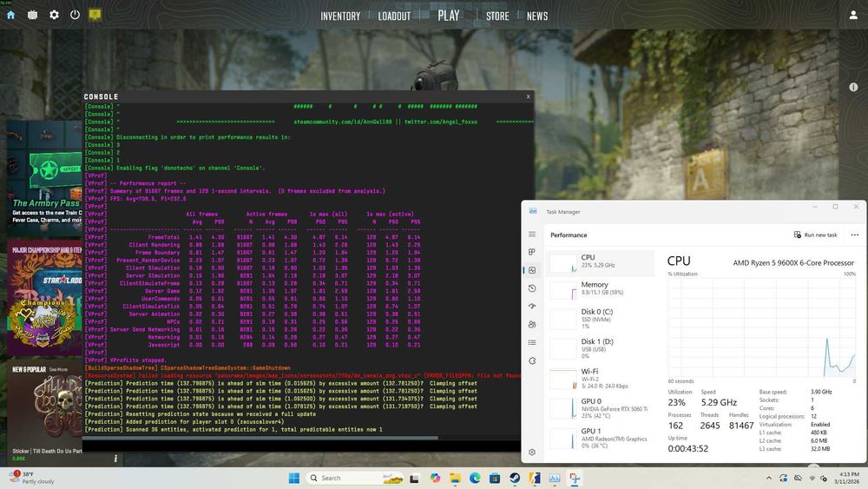Click the italic i icon below sticker panel

click(115, 459)
